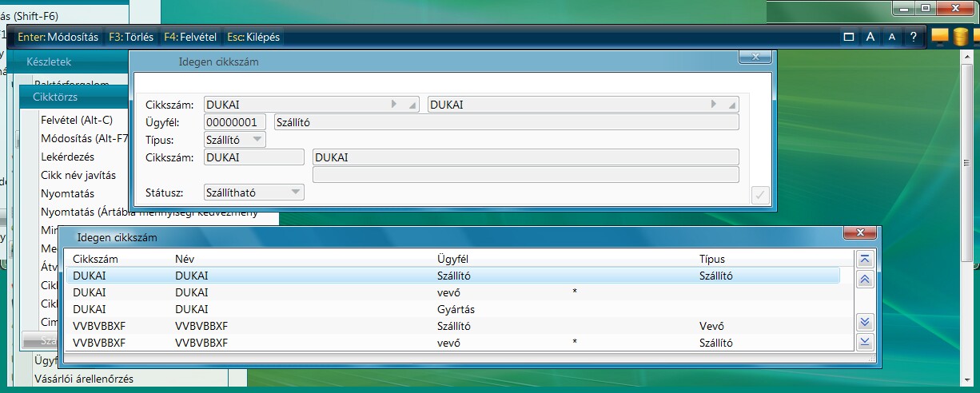Click the lower Cikkszám code field DUKAI
This screenshot has height=393, width=980.
pyautogui.click(x=254, y=157)
